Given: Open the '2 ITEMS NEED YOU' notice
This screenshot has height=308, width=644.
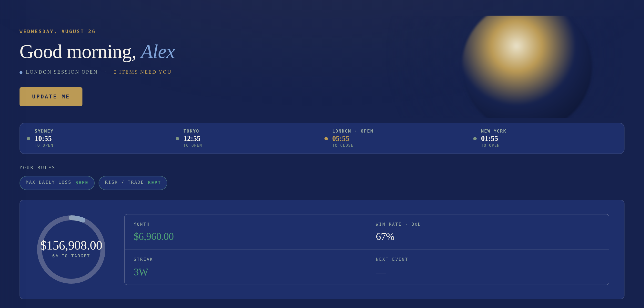Looking at the screenshot, I should coord(142,72).
